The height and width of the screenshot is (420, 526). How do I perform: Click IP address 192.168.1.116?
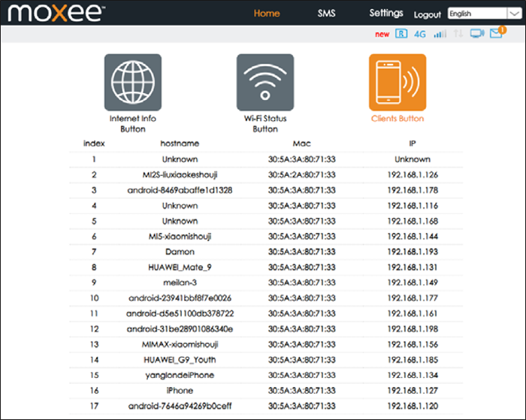tap(413, 206)
